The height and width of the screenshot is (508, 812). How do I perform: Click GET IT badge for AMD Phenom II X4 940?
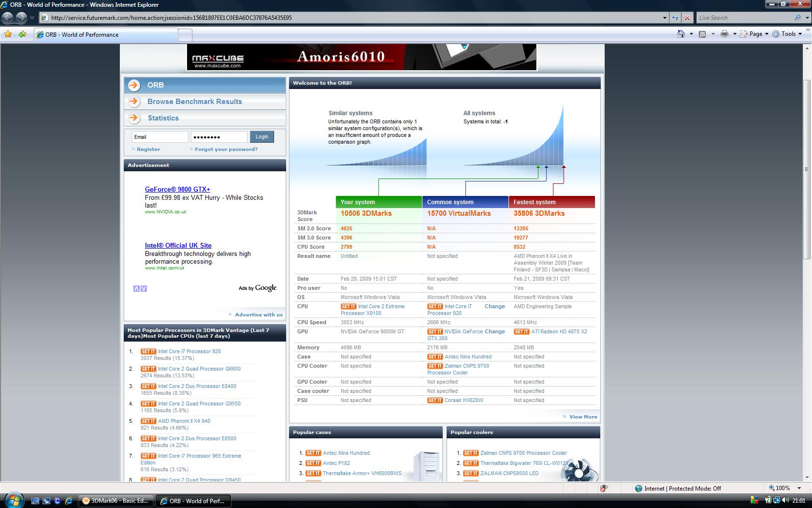click(x=148, y=421)
